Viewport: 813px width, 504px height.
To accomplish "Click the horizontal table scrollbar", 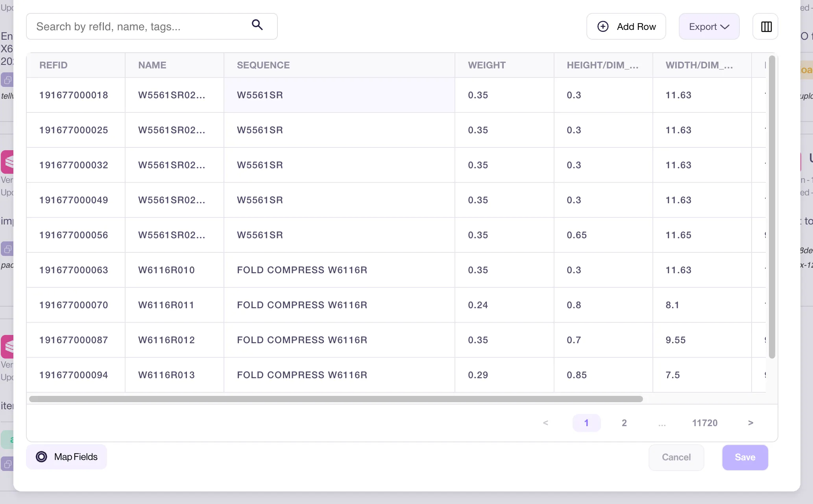I will pos(336,399).
